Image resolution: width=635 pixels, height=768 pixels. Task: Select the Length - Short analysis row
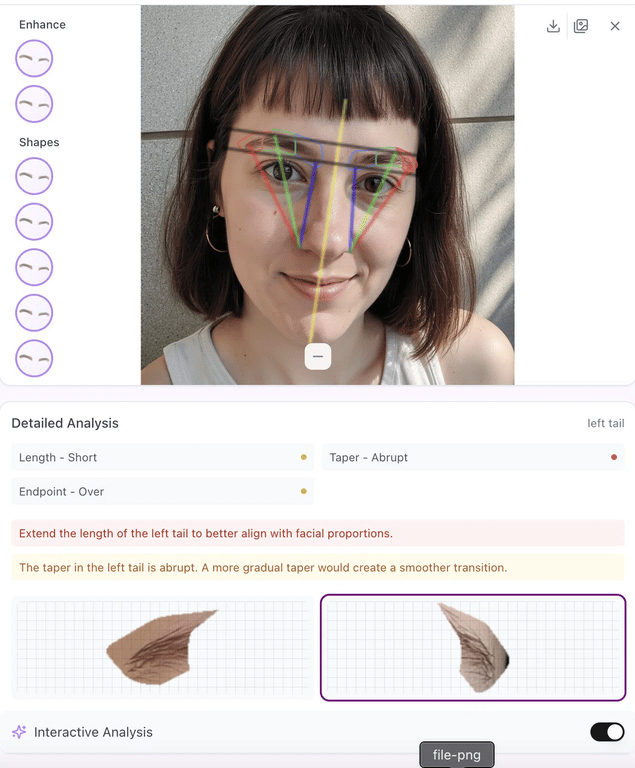click(x=162, y=457)
